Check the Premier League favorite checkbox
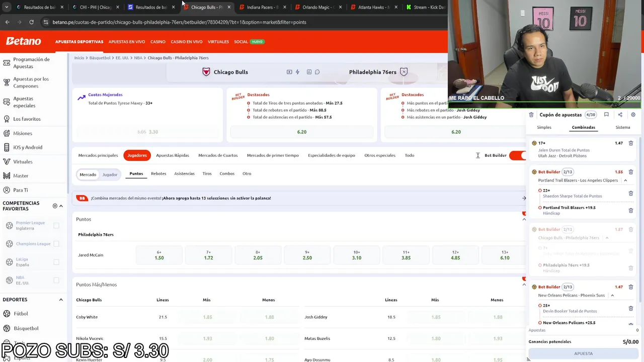 point(56,226)
